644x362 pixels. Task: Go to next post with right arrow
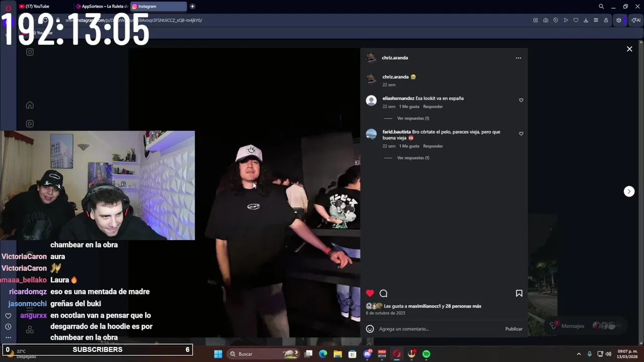point(629,191)
